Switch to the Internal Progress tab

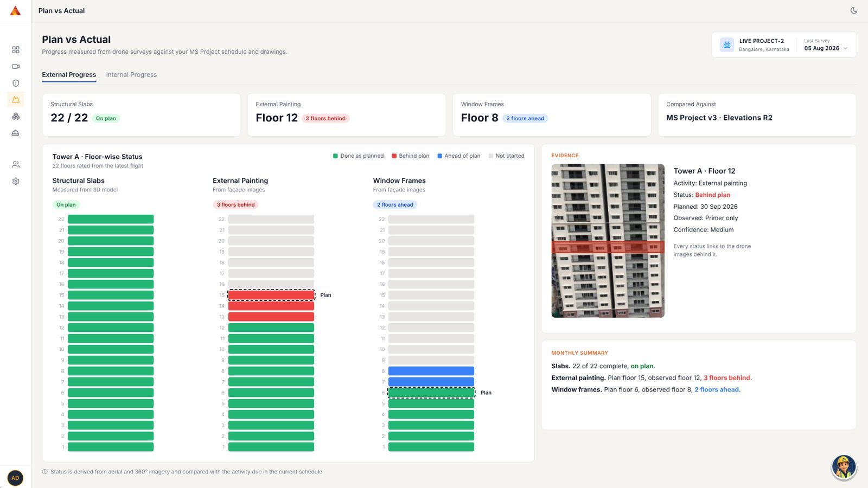pos(131,75)
